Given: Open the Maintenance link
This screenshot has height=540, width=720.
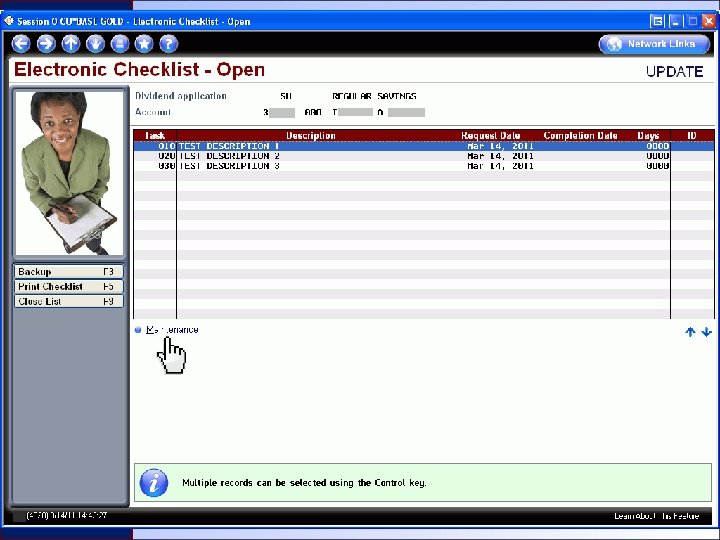Looking at the screenshot, I should click(172, 330).
